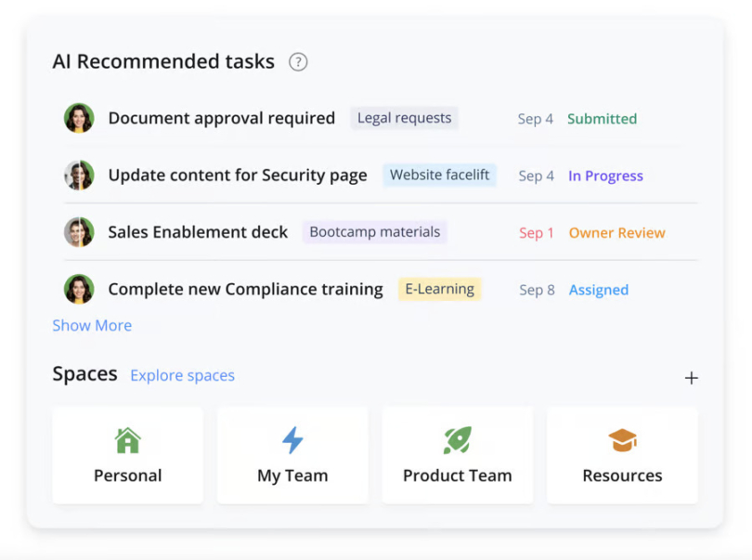Click the Sales Enablement deck task name
752x560 pixels.
click(x=198, y=232)
